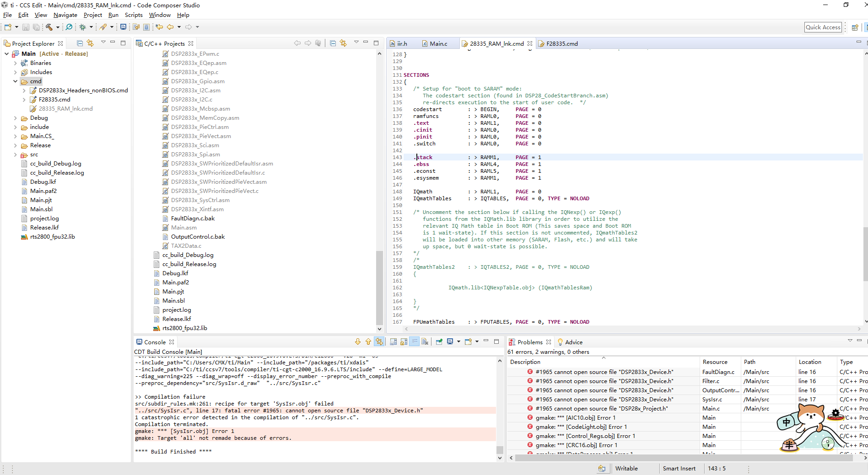Go to last edit location
Image resolution: width=868 pixels, height=475 pixels.
159,27
